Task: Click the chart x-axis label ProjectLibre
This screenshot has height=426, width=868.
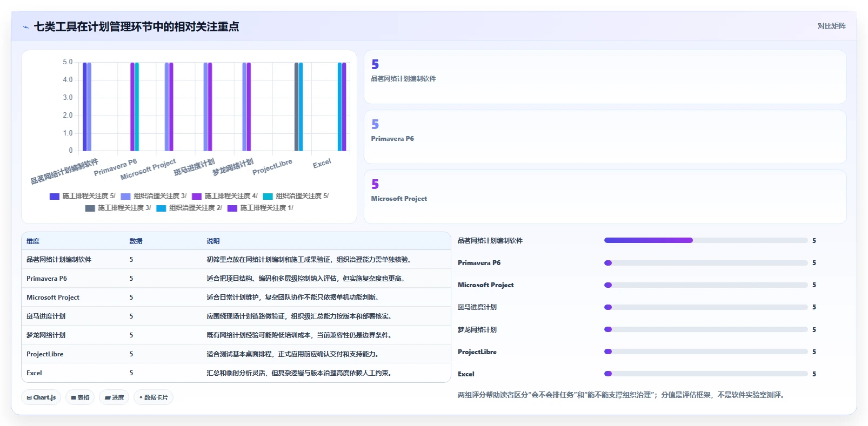Action: [x=272, y=167]
